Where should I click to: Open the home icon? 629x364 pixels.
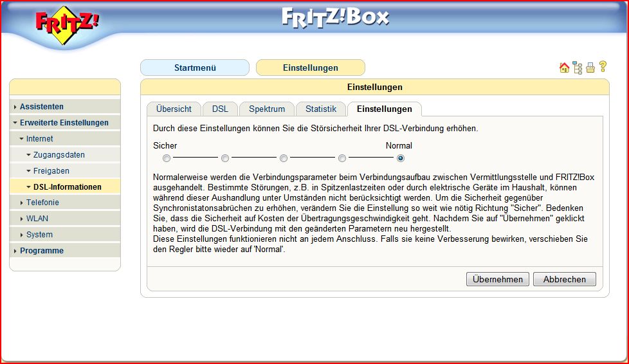pyautogui.click(x=564, y=68)
